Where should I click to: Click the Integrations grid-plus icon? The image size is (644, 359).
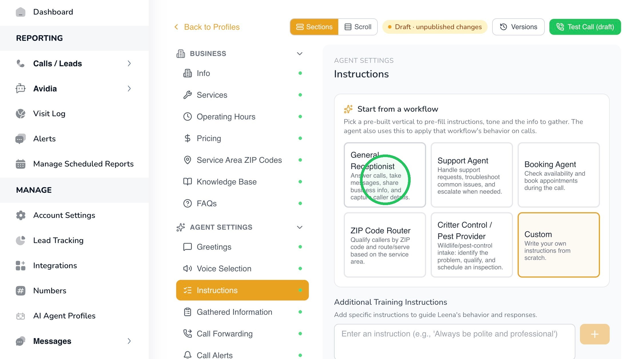coord(20,266)
